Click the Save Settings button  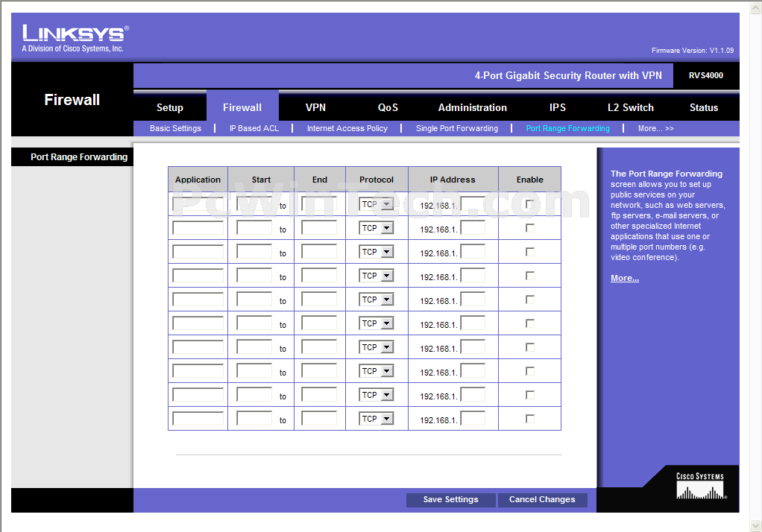tap(450, 499)
